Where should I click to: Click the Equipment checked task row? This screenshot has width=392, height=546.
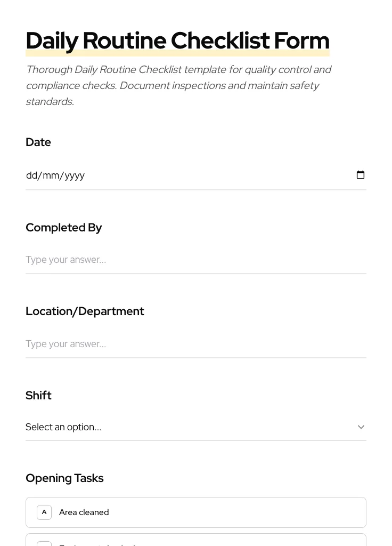pos(196,543)
